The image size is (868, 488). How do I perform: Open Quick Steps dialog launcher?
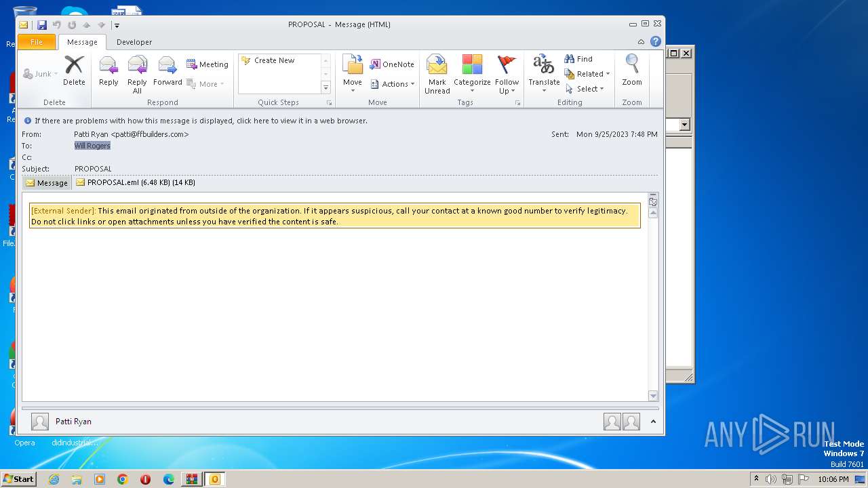330,103
